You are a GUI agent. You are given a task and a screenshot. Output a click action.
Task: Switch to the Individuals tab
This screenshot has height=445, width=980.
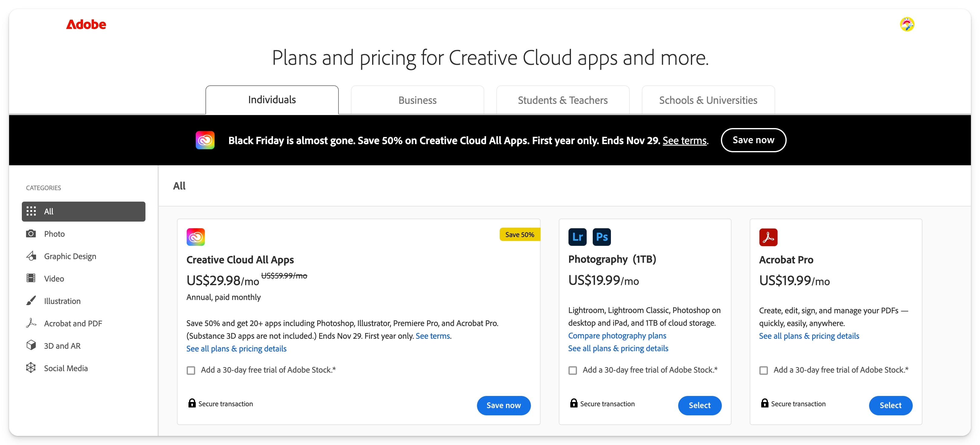(x=272, y=100)
